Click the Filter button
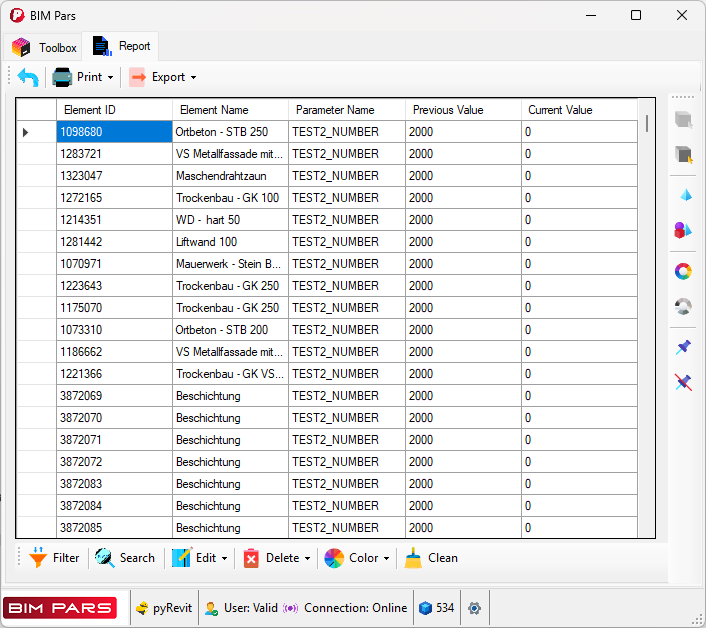Image resolution: width=706 pixels, height=628 pixels. point(54,558)
